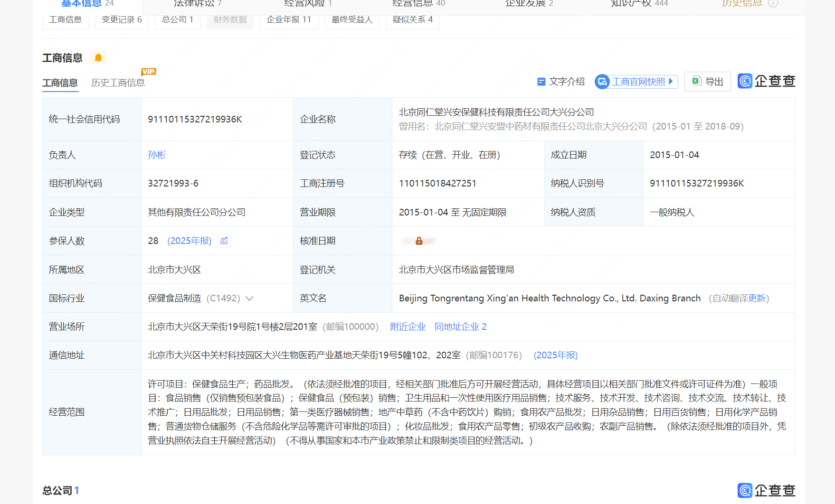The image size is (835, 504).
Task: Click 参保人数 value 28
Action: (153, 241)
